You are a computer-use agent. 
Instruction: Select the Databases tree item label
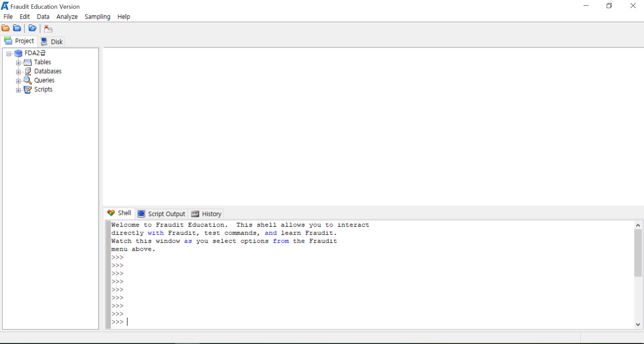tap(48, 71)
